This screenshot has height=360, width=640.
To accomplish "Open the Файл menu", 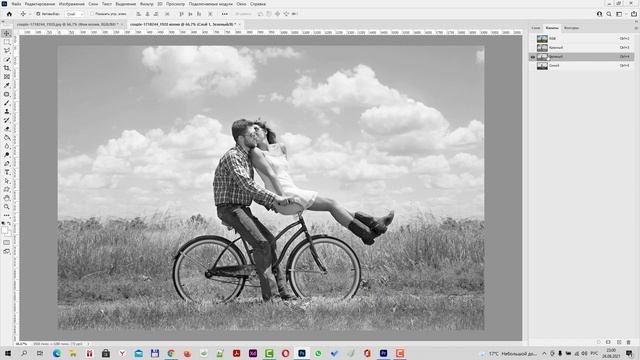I will pyautogui.click(x=16, y=4).
